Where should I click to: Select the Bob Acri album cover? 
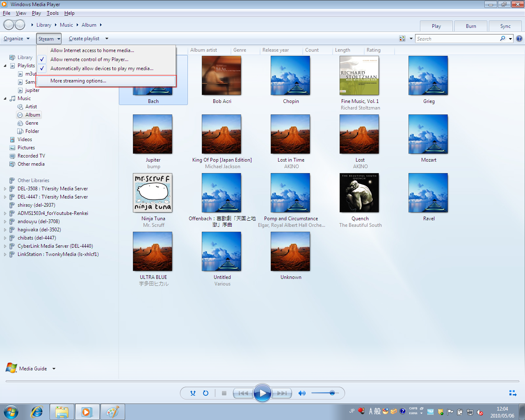pos(221,75)
